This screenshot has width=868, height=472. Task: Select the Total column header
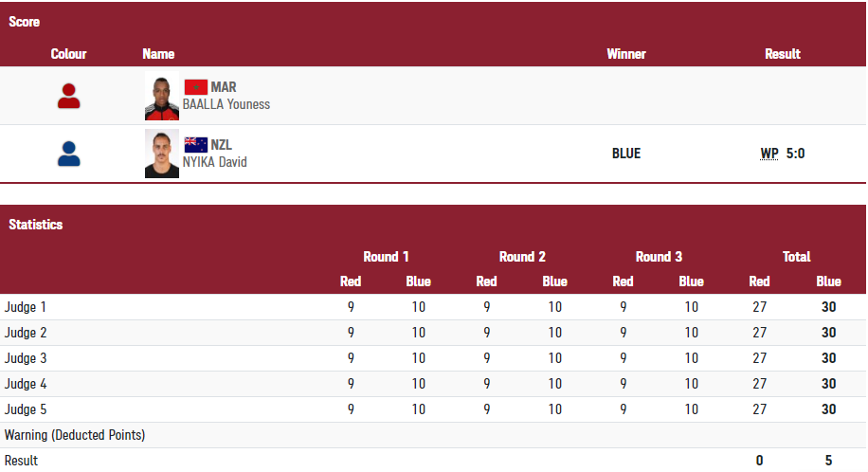coord(796,257)
